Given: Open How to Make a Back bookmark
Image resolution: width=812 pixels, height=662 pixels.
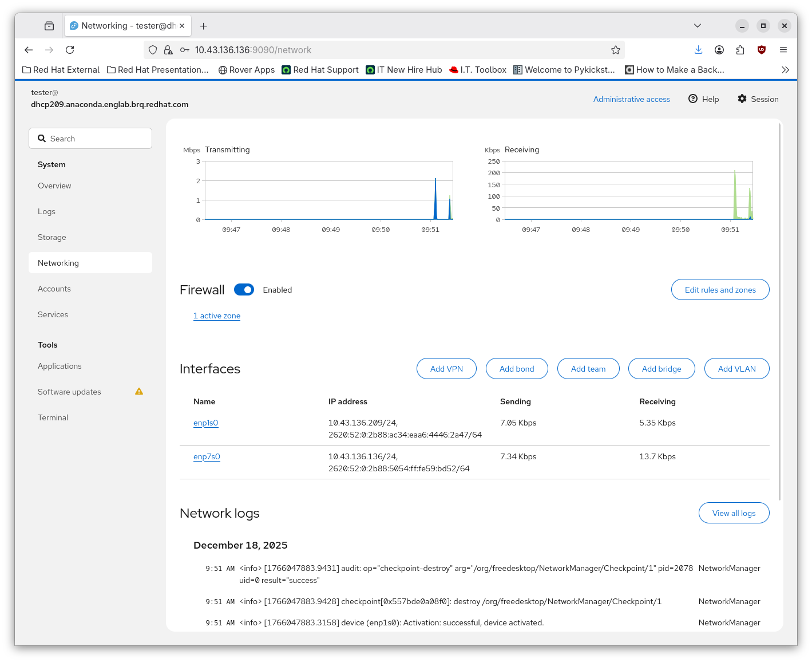Looking at the screenshot, I should [675, 70].
